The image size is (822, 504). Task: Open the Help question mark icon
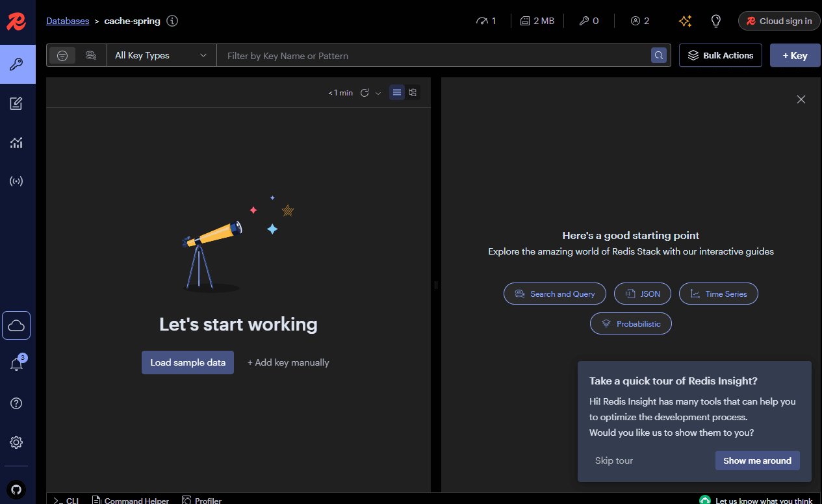click(x=16, y=403)
